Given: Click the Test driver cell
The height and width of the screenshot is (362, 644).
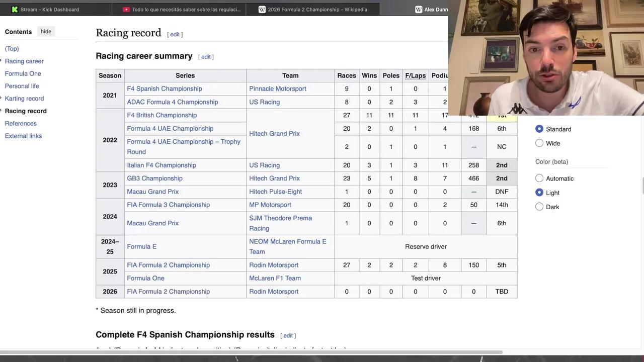Looking at the screenshot, I should 426,278.
